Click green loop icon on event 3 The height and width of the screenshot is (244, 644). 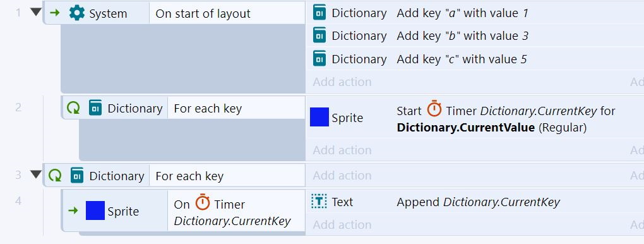point(55,176)
